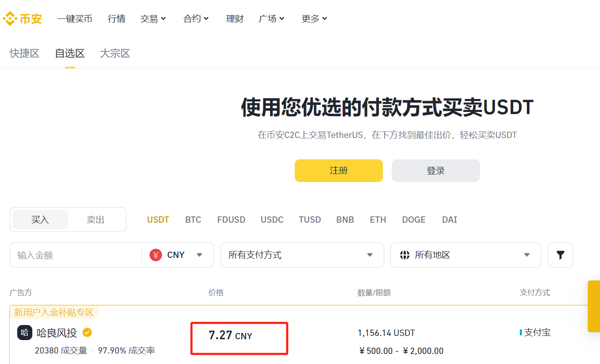Select the BNB coin tab
The width and height of the screenshot is (600, 364).
point(345,220)
